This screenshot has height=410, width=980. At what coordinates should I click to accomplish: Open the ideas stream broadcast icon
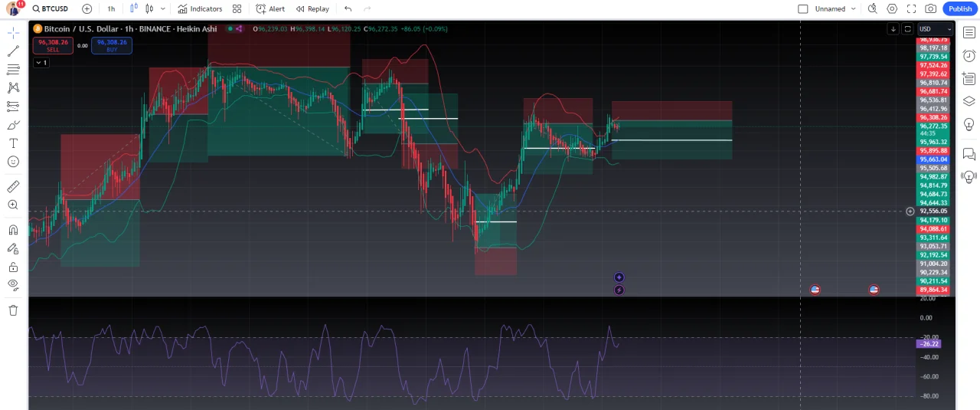pos(969,177)
